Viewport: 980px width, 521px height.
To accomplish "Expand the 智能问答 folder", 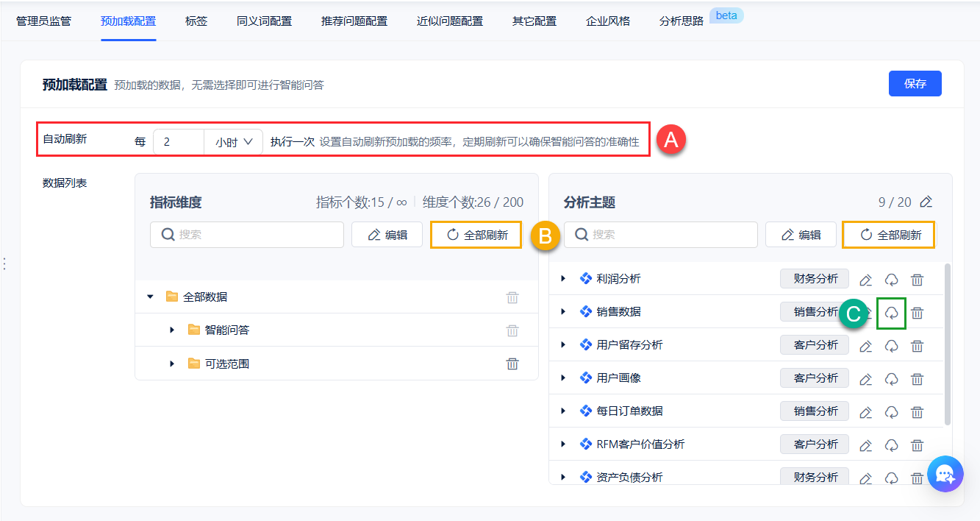I will 172,330.
